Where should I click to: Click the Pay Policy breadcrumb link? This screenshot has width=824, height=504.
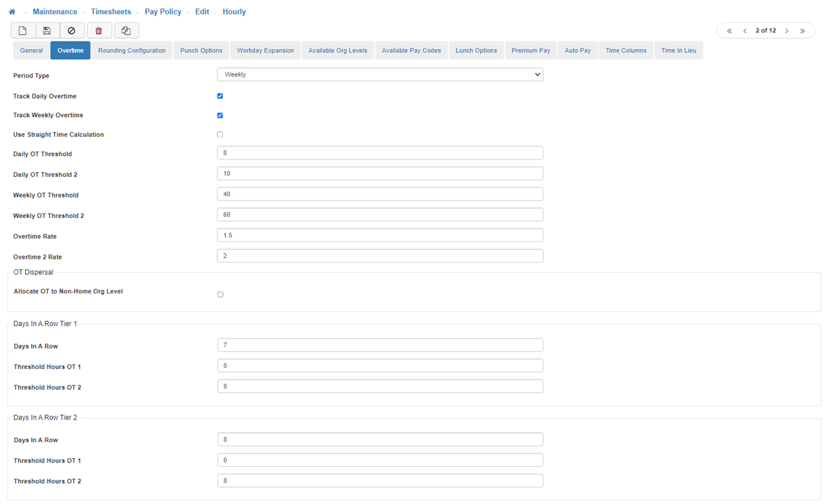(x=163, y=12)
